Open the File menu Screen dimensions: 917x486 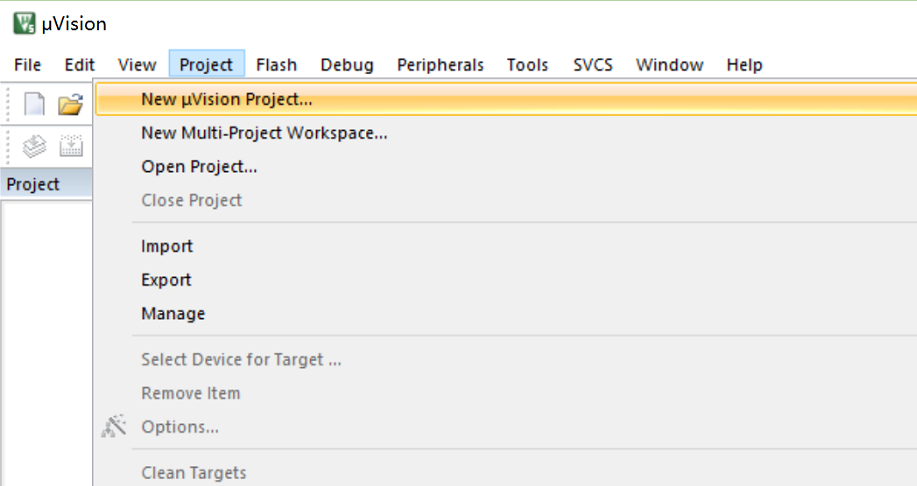27,64
